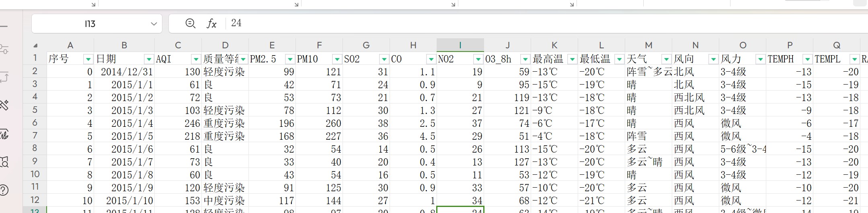
Task: Click CO cell with value 4.5
Action: [413, 136]
